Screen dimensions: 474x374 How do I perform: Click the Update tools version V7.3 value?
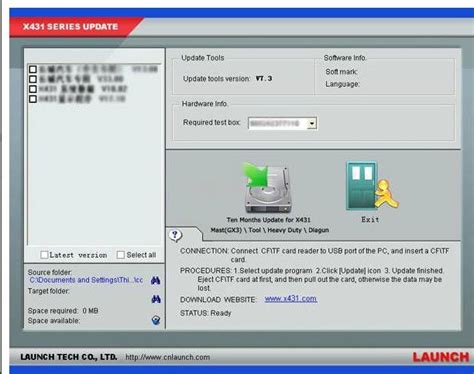(264, 79)
